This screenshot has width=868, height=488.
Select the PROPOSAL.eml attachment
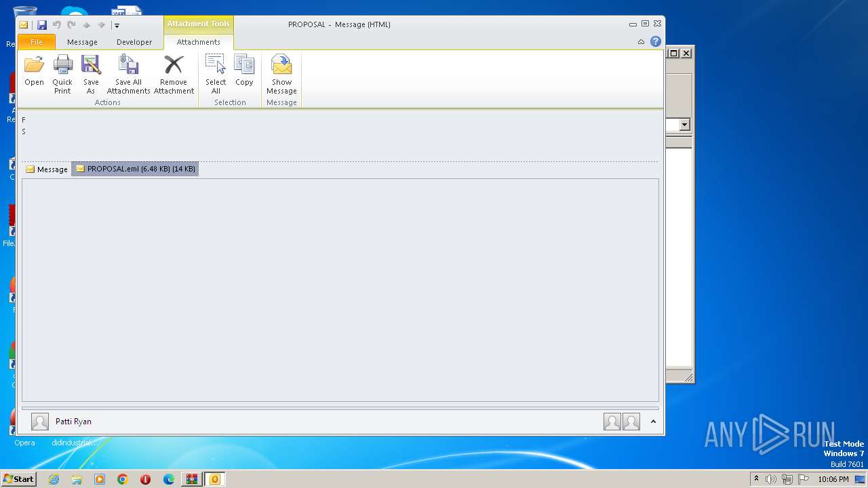[135, 169]
